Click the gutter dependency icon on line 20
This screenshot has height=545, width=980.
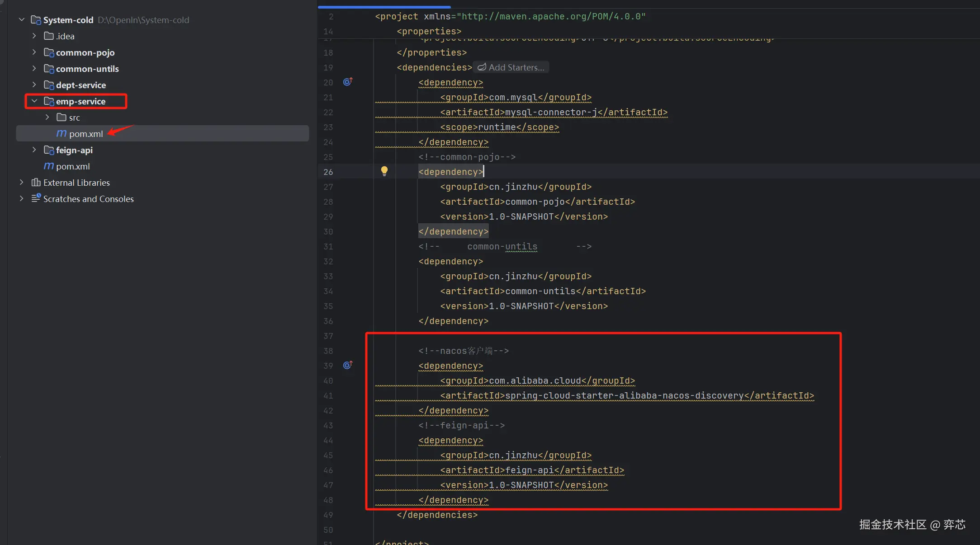(347, 82)
